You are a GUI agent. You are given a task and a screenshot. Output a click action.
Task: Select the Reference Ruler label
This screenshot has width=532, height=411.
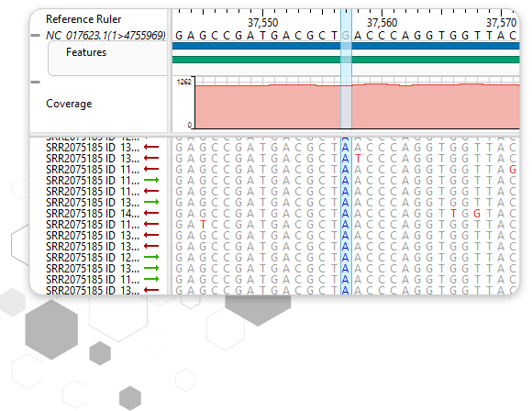click(x=83, y=19)
